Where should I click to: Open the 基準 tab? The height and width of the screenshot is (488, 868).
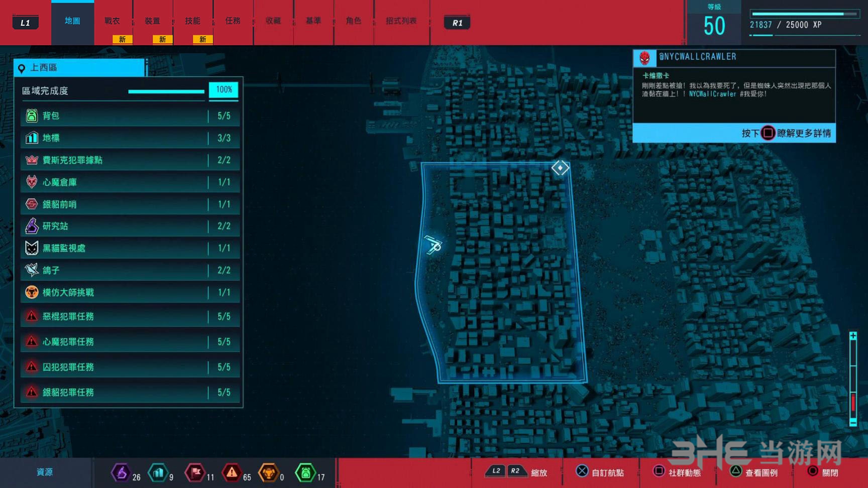pos(313,21)
